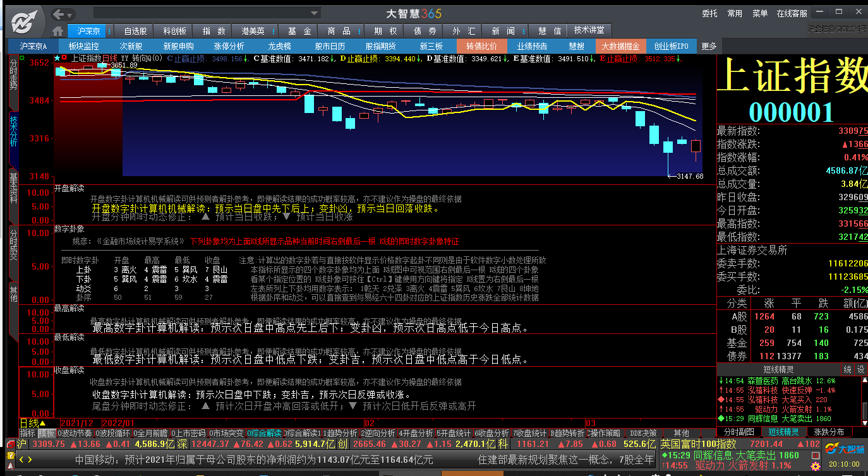Go back with the left arrow button
Image resolution: width=868 pixels, height=476 pixels.
tap(59, 14)
